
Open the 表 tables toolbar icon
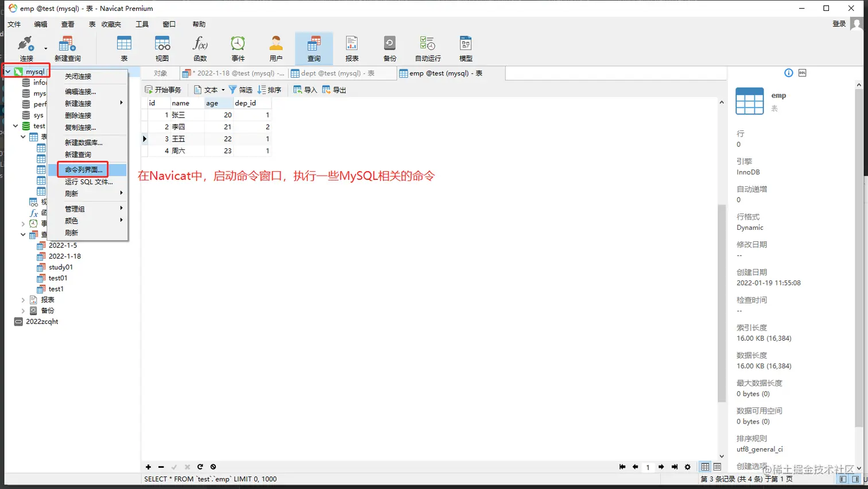tap(124, 48)
